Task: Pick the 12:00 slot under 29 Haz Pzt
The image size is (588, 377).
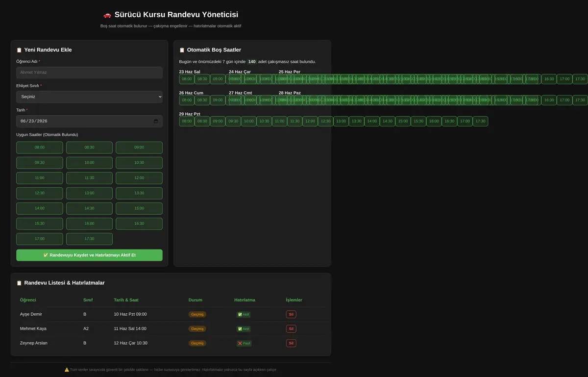Action: click(310, 121)
